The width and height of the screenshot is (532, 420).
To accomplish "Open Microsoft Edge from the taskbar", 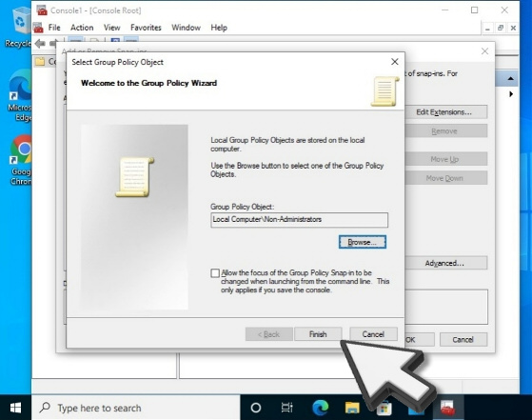I will [x=321, y=408].
